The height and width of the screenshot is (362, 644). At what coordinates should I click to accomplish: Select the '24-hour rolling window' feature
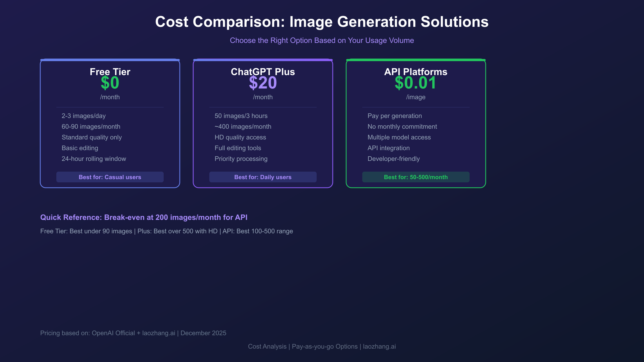[94, 158]
